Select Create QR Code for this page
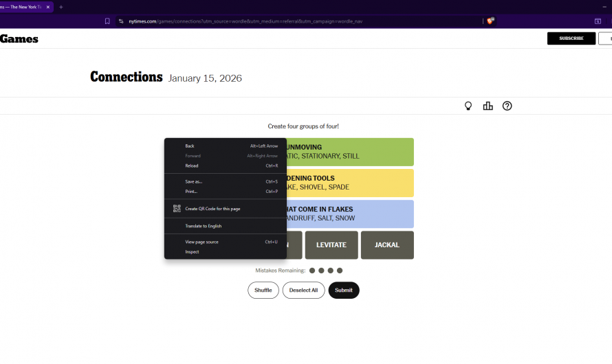The image size is (612, 364). (212, 209)
